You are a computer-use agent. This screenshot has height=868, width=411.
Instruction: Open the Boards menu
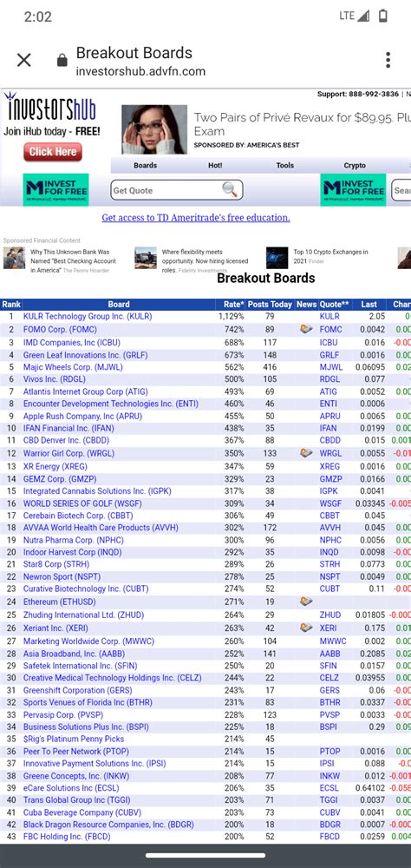point(146,165)
